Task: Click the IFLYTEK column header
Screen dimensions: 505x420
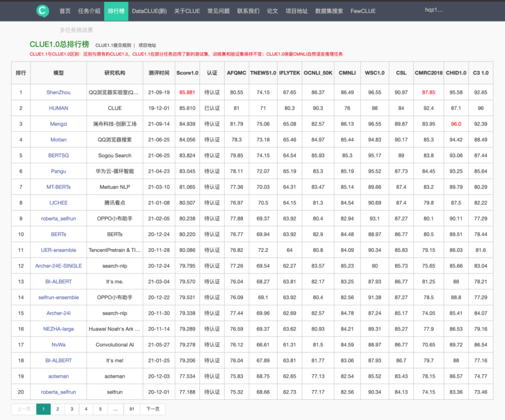Action: click(x=289, y=73)
